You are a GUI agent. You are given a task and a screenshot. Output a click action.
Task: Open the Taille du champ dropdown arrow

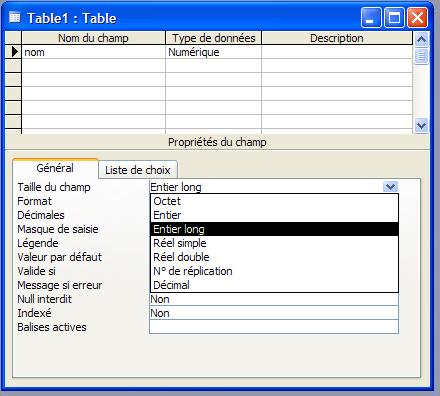click(390, 187)
